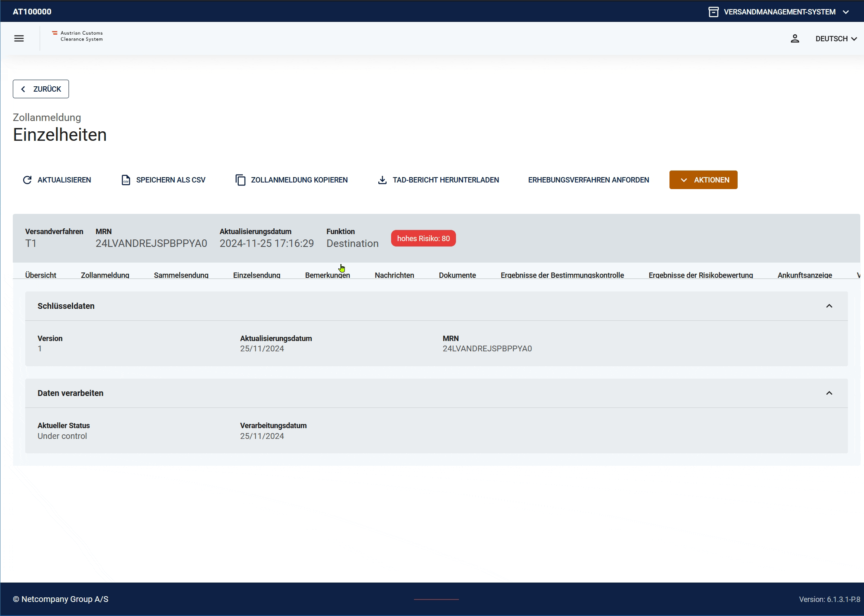Collapse the Schlüsseldaten section
Image resolution: width=864 pixels, height=616 pixels.
pyautogui.click(x=829, y=306)
